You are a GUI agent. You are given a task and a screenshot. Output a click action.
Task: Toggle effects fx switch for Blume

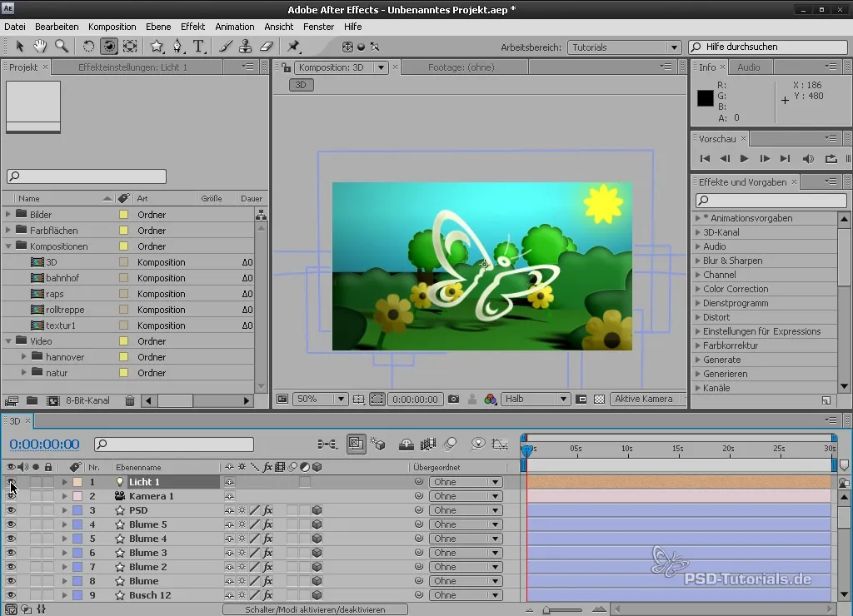pyautogui.click(x=267, y=581)
